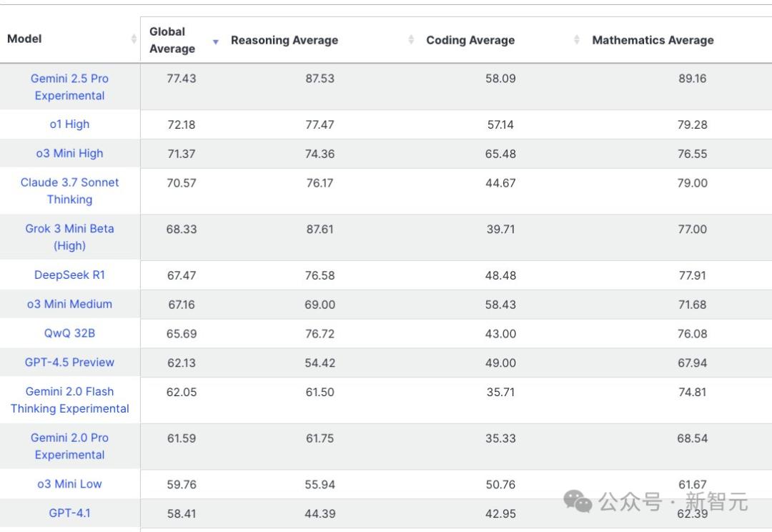Open the o1 High model link
This screenshot has width=772, height=532.
[x=69, y=124]
